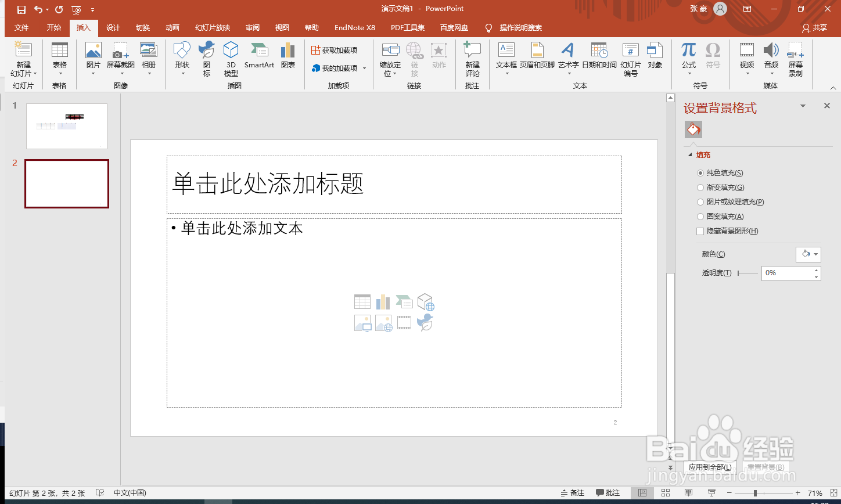
Task: Adjust the 透明度 transparency slider
Action: click(x=747, y=273)
